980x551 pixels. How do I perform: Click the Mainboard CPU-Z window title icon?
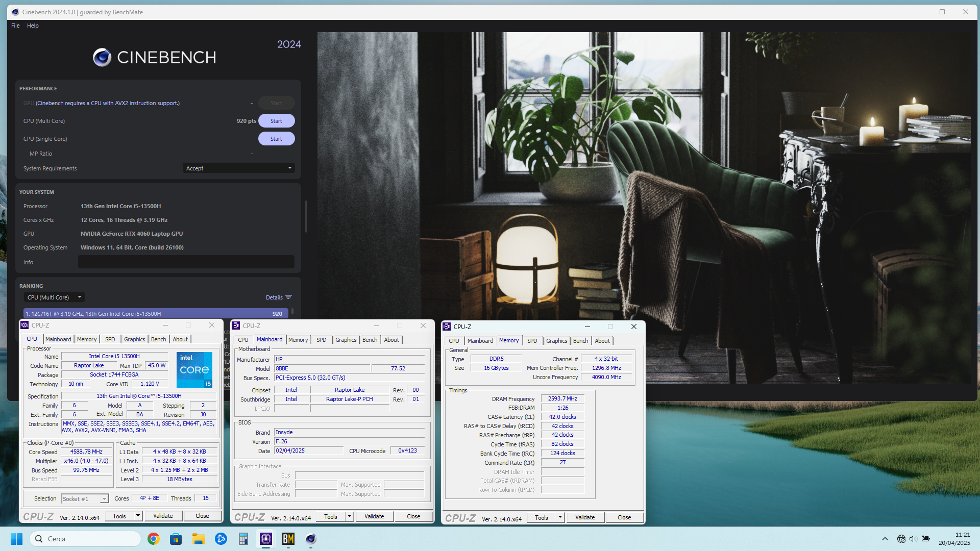click(x=236, y=325)
